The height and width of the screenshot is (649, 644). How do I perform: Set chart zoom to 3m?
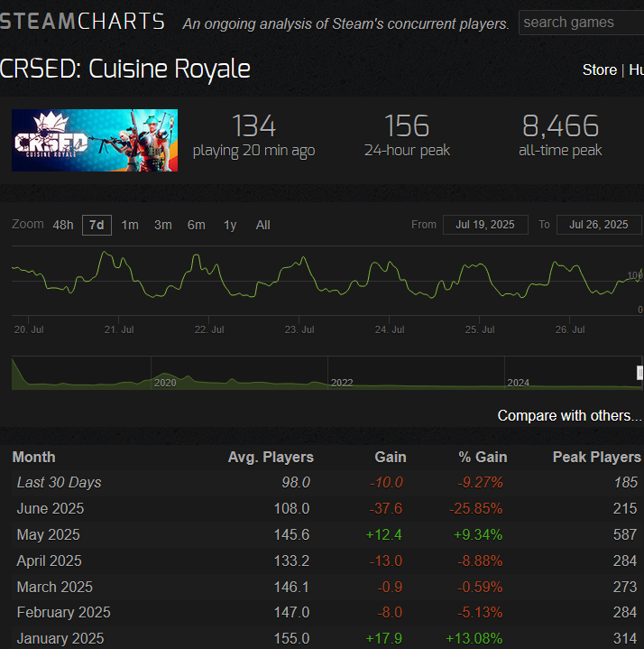163,225
